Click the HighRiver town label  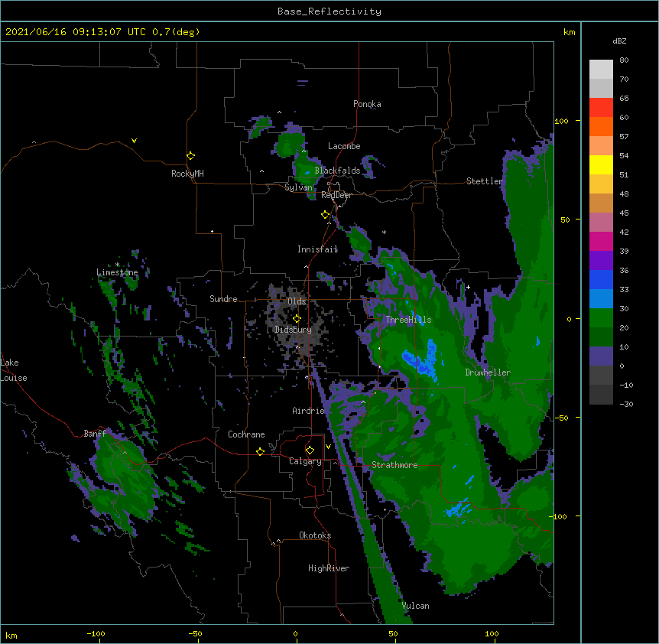[329, 568]
